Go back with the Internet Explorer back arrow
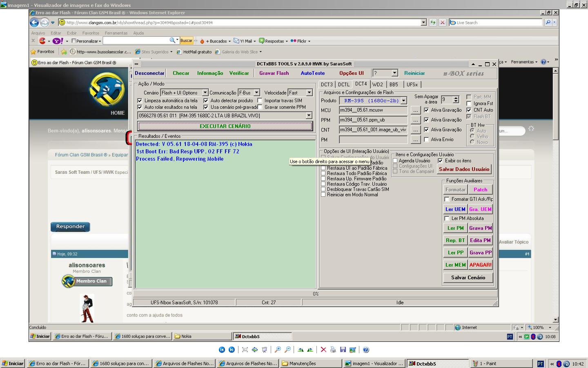 pyautogui.click(x=34, y=22)
